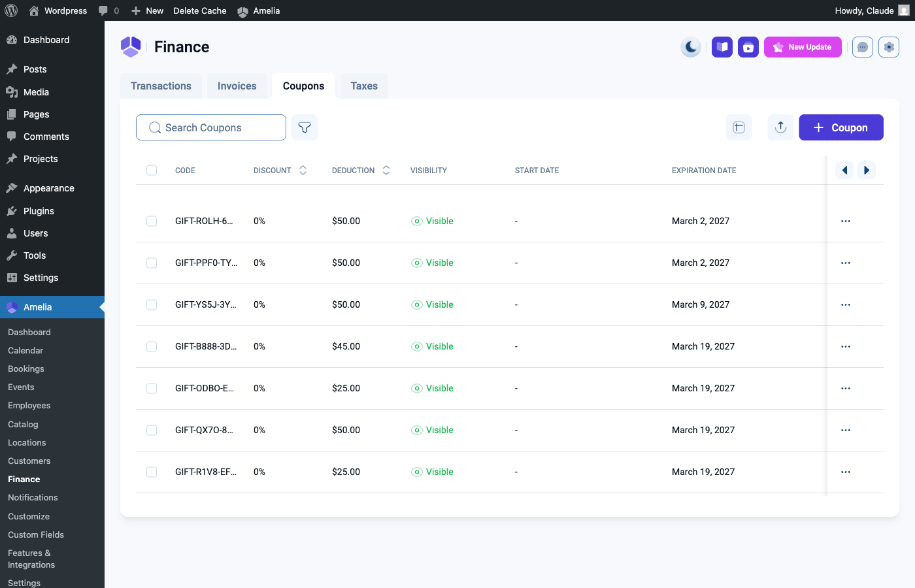
Task: Switch to the Transactions tab
Action: [161, 86]
